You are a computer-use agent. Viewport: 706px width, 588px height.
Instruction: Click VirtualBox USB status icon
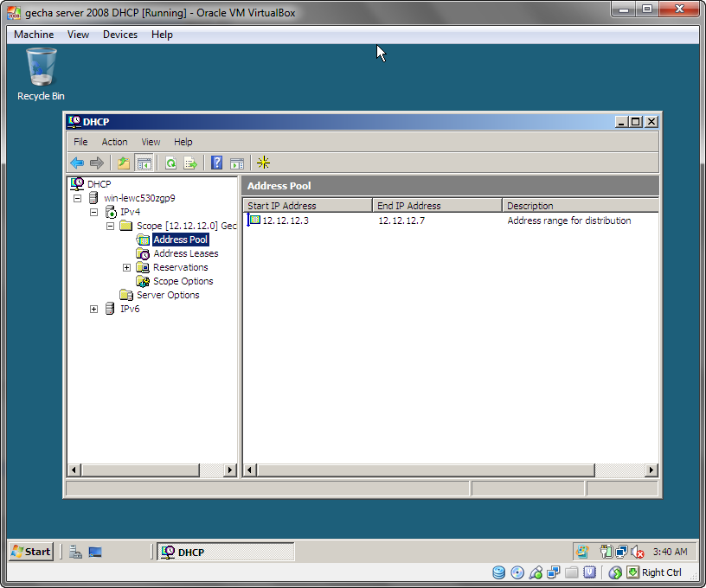536,572
